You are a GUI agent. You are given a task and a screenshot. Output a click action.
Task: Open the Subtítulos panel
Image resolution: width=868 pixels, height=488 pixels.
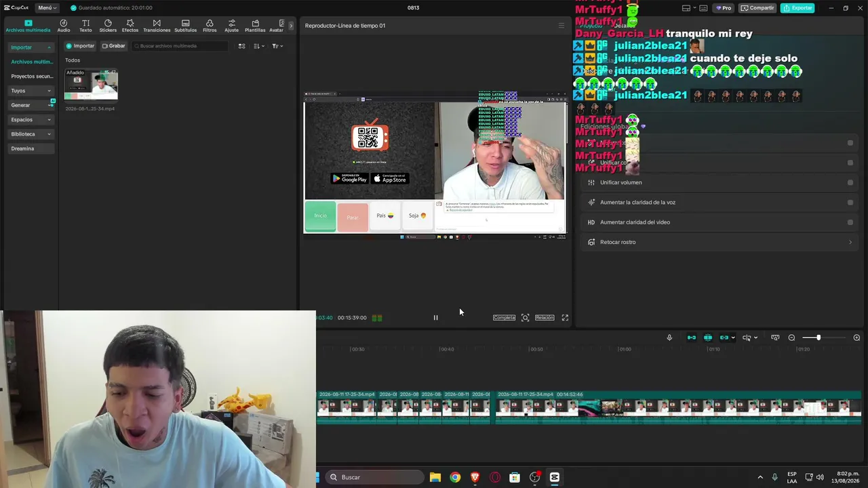185,26
